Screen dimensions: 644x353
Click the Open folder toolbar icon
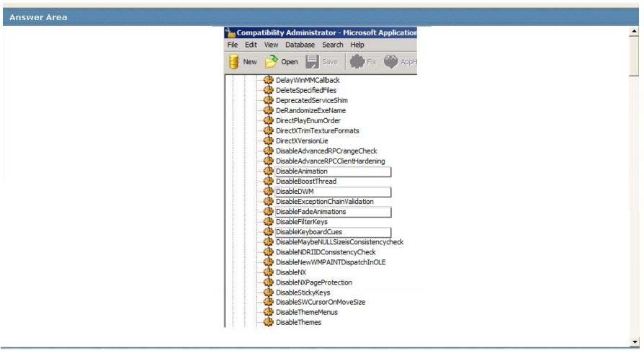point(272,62)
